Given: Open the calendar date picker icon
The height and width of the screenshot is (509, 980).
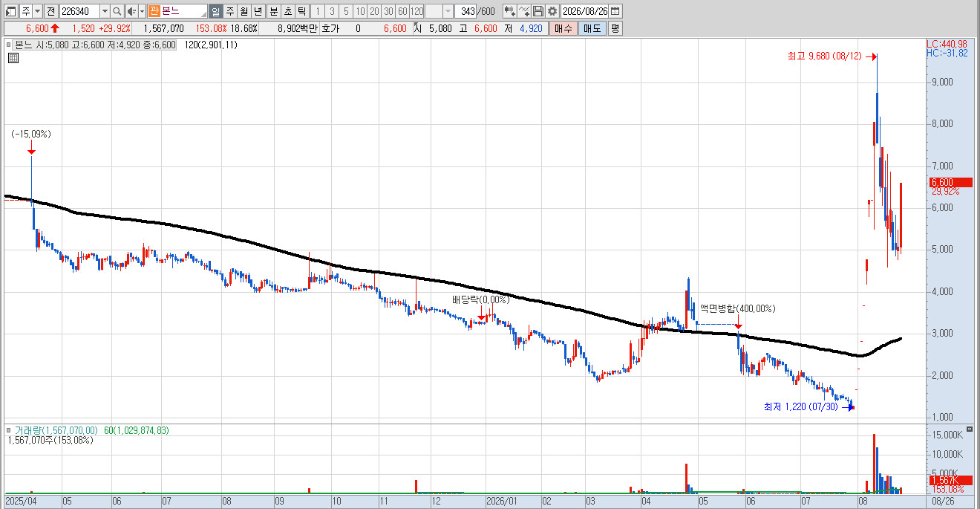Looking at the screenshot, I should 615,11.
